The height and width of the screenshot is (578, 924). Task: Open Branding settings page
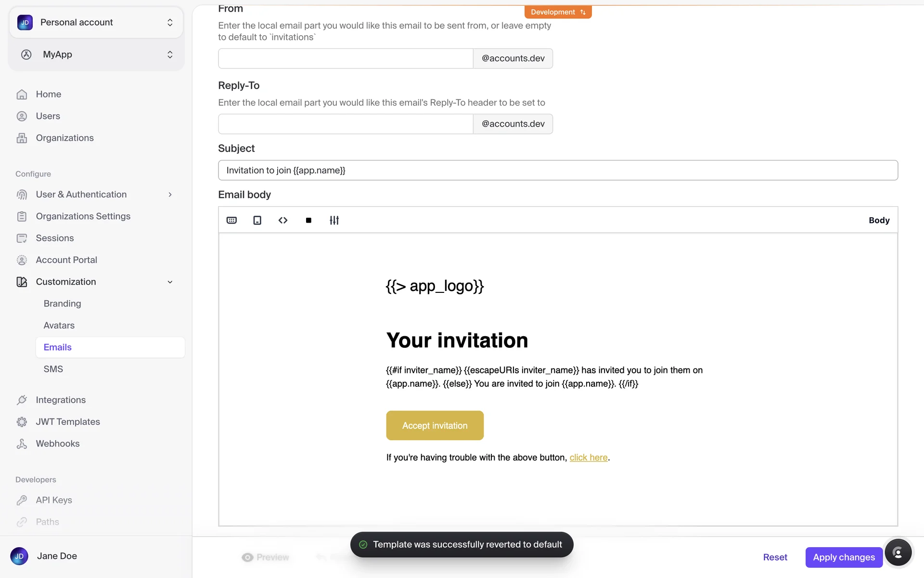63,303
